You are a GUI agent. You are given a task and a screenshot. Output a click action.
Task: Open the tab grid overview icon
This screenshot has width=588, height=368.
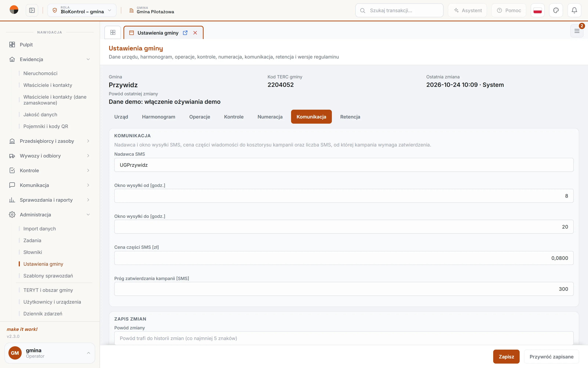click(x=113, y=32)
